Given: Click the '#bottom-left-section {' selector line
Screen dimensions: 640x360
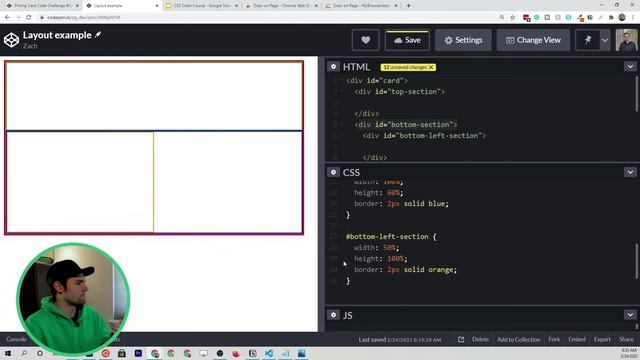Looking at the screenshot, I should (x=391, y=237).
